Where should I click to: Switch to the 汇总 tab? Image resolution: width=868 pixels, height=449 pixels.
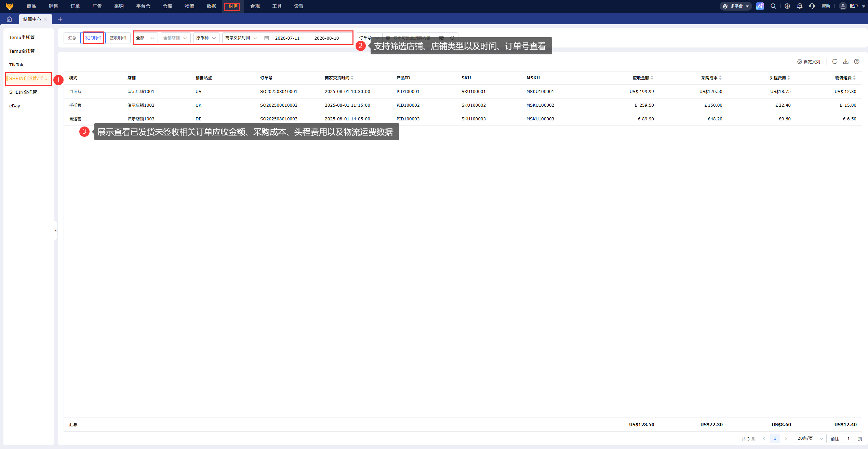pos(72,38)
